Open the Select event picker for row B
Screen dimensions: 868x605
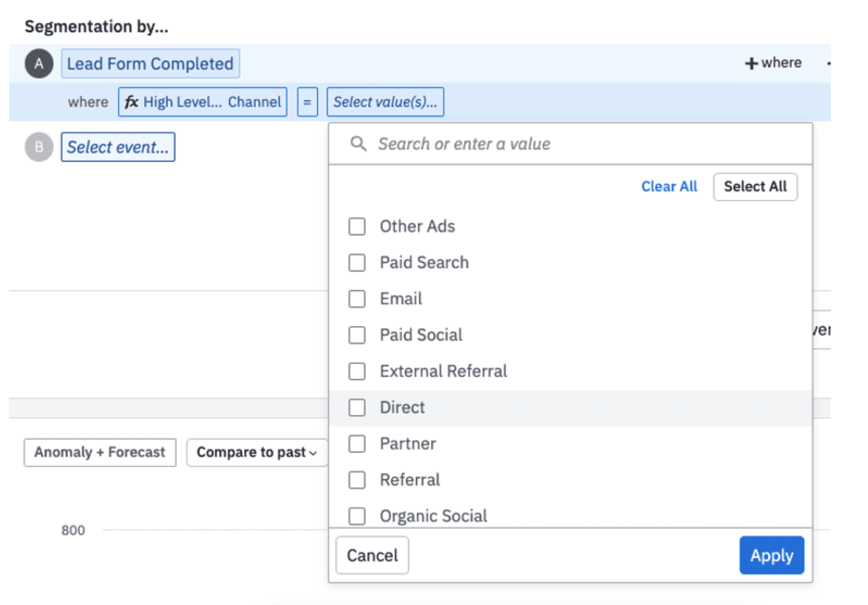coord(118,147)
